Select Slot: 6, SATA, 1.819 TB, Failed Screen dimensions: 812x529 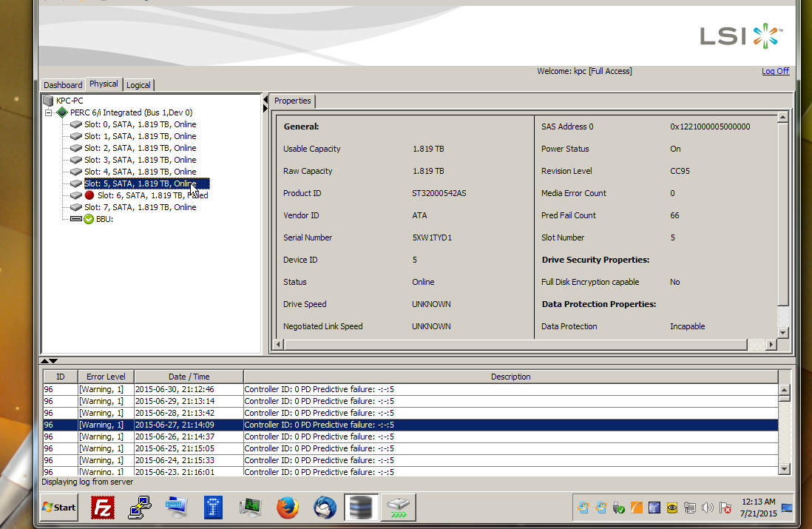point(153,195)
